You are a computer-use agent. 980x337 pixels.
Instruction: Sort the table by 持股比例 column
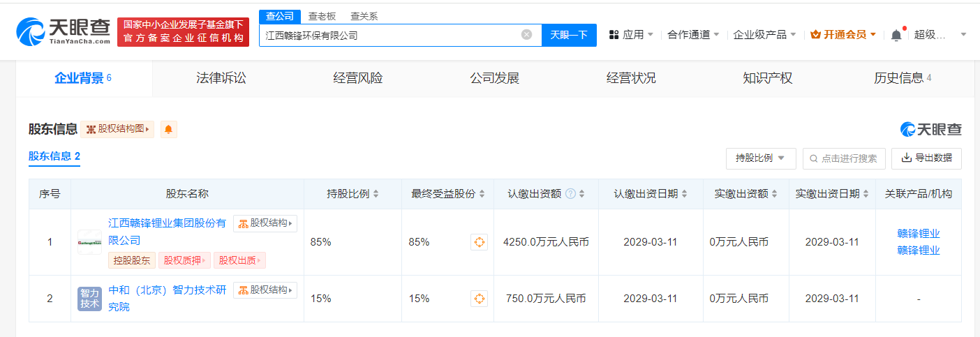coord(376,194)
